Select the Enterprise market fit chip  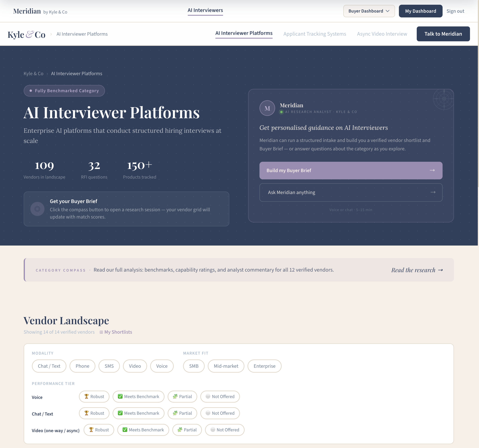click(x=265, y=366)
